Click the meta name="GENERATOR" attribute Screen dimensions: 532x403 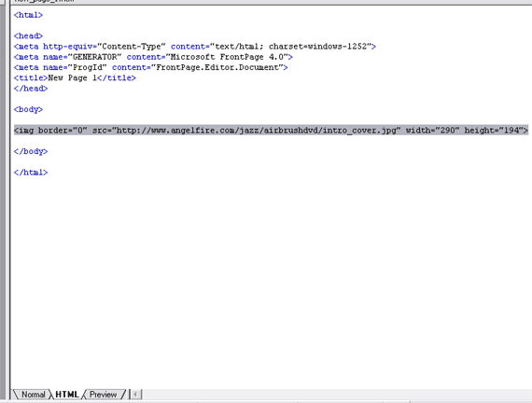click(82, 57)
